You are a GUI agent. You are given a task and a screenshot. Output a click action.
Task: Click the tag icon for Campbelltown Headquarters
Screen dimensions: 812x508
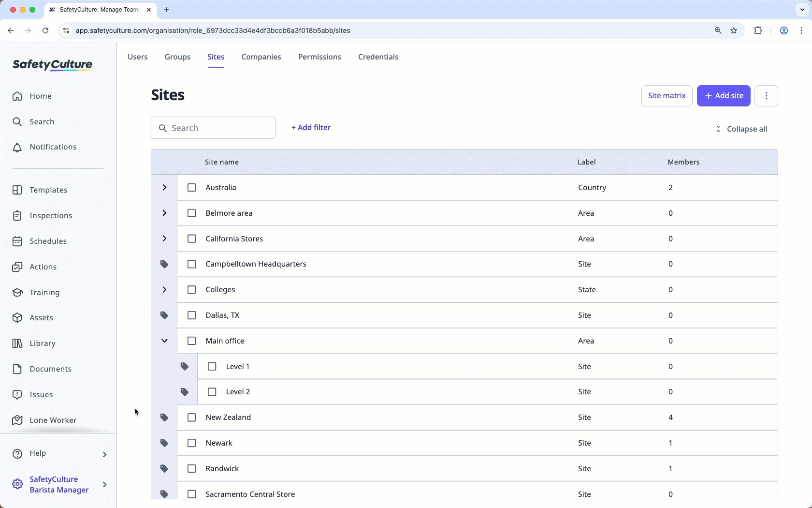[164, 264]
